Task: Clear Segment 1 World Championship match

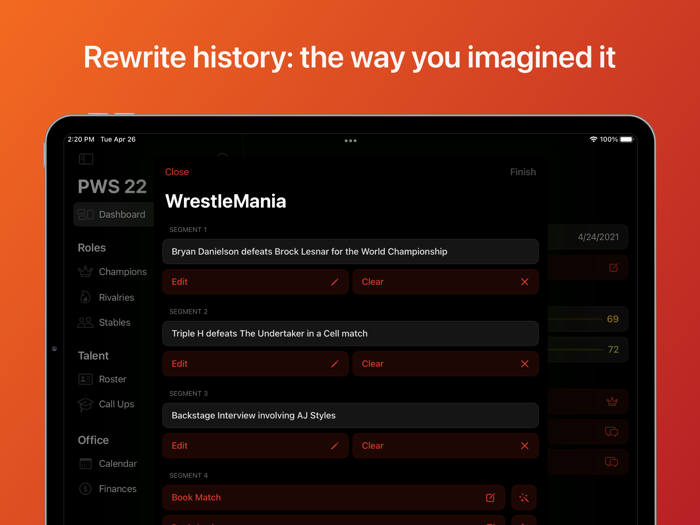Action: [446, 282]
